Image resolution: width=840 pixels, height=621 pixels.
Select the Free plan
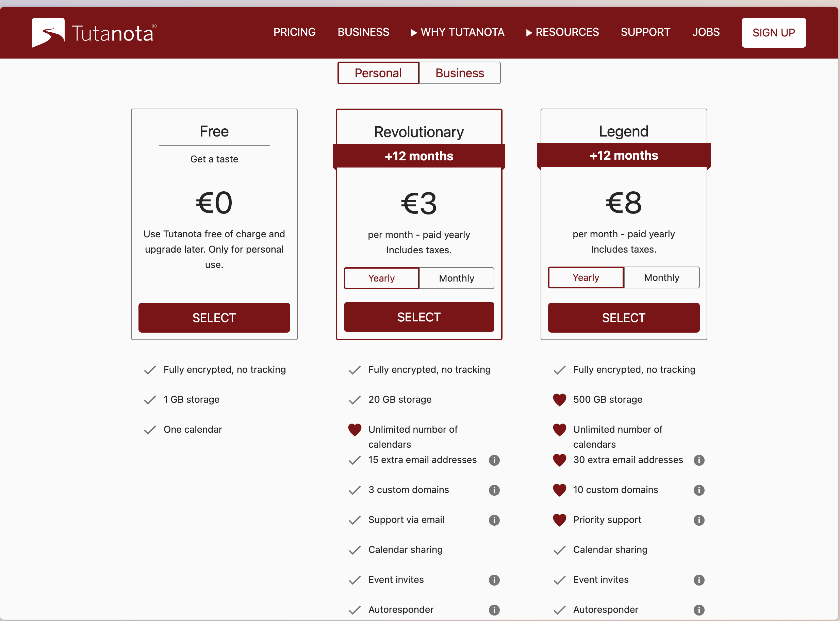coord(214,318)
